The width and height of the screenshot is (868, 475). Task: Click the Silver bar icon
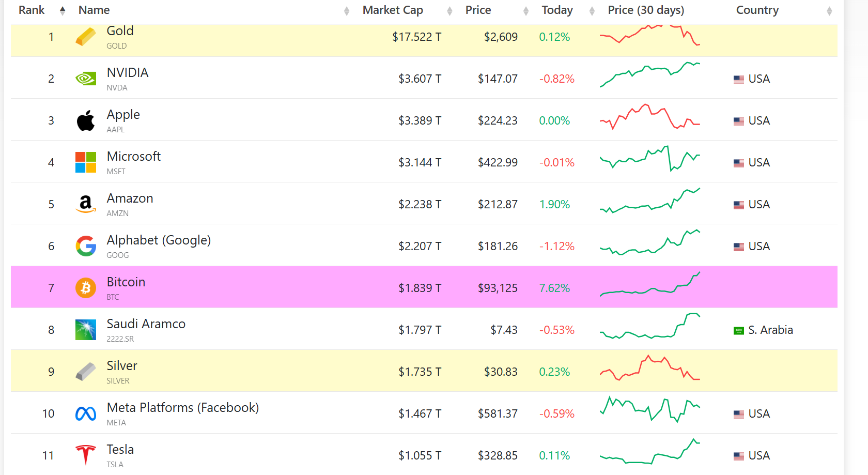click(x=86, y=372)
